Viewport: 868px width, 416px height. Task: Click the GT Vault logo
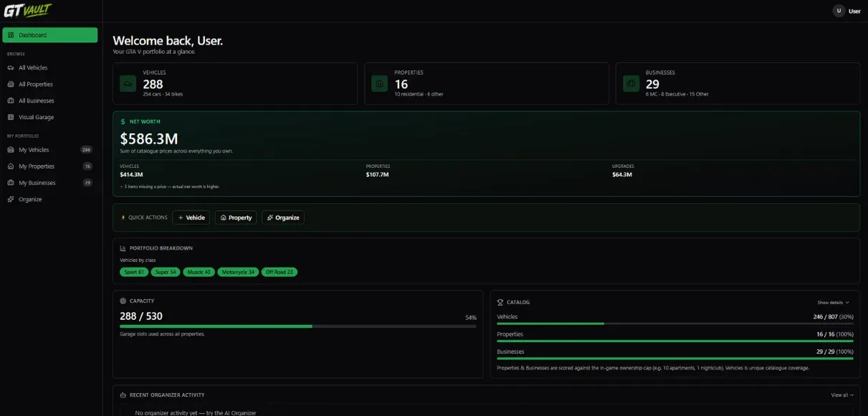27,11
